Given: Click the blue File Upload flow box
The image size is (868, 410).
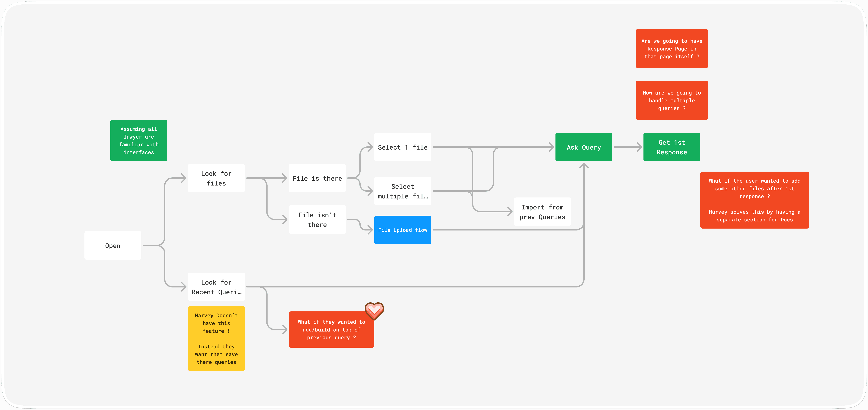Looking at the screenshot, I should coord(402,230).
